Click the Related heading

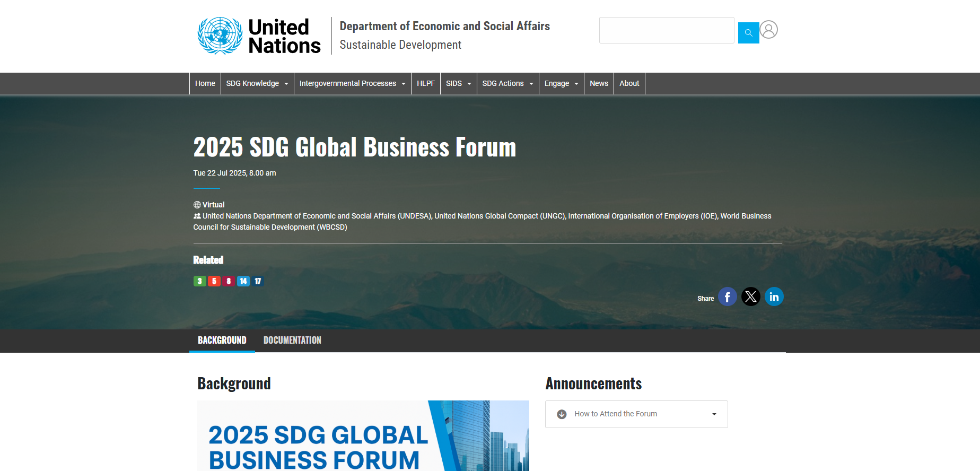[x=208, y=260]
